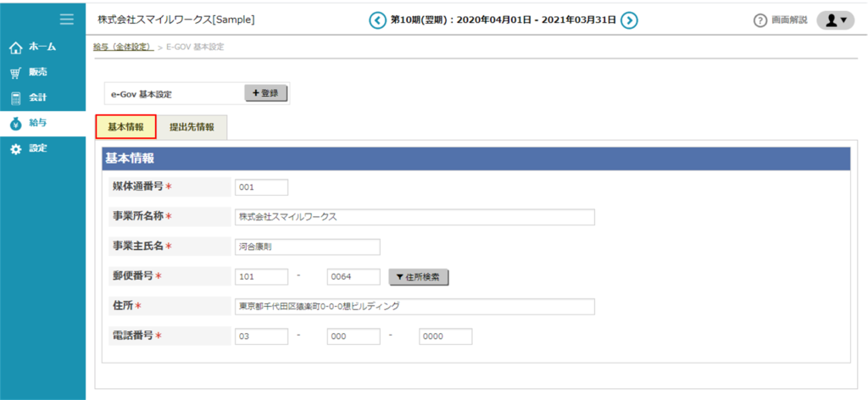This screenshot has height=400, width=868.
Task: Go to previous fiscal period arrow
Action: [x=377, y=20]
